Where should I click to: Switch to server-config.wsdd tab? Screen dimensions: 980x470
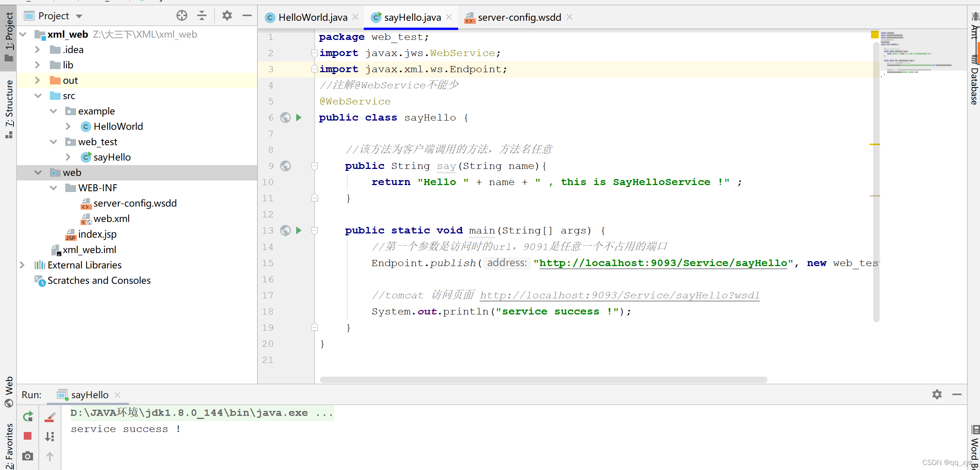point(519,17)
